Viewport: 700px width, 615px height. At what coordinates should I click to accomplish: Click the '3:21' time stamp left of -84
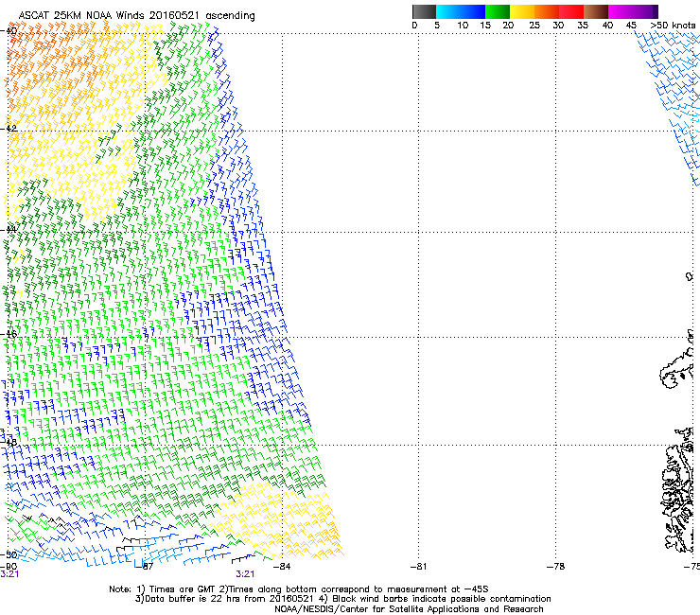click(245, 574)
